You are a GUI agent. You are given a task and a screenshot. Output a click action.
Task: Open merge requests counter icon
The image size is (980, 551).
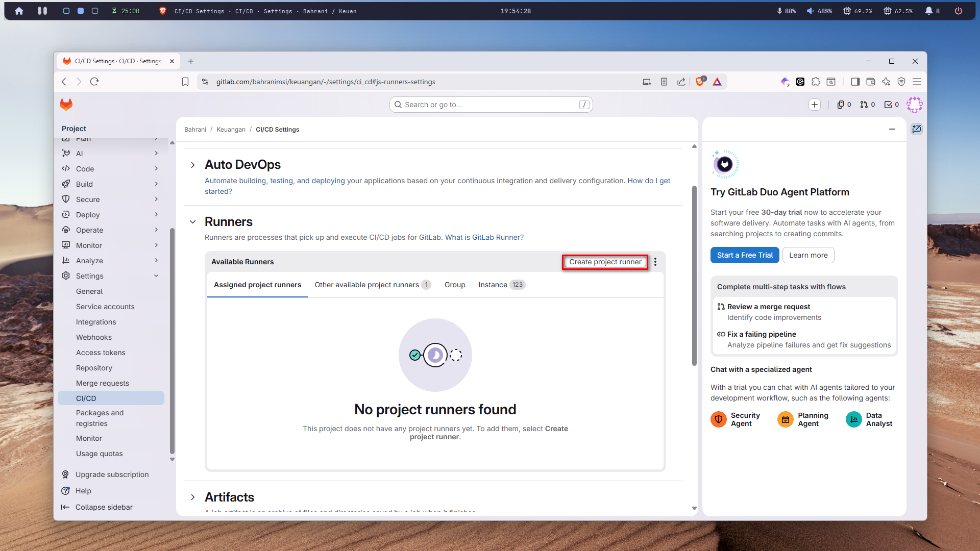tap(868, 105)
